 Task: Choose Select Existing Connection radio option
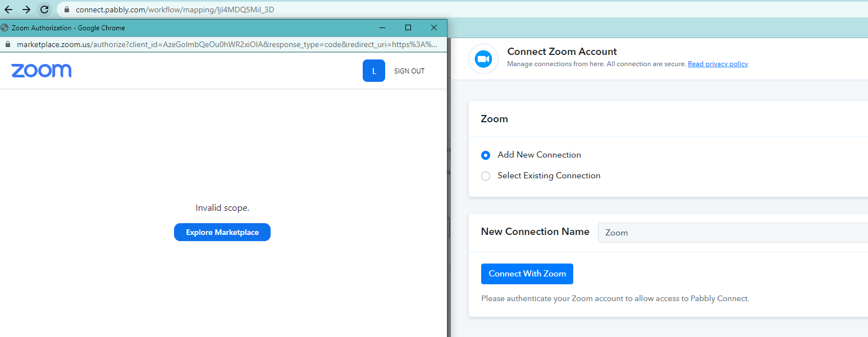[486, 176]
